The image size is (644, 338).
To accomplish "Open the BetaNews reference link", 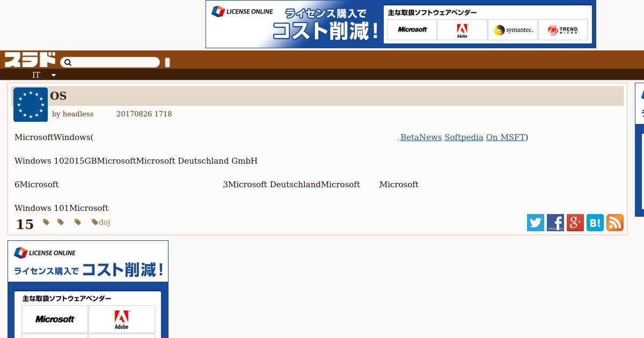I will tap(421, 137).
